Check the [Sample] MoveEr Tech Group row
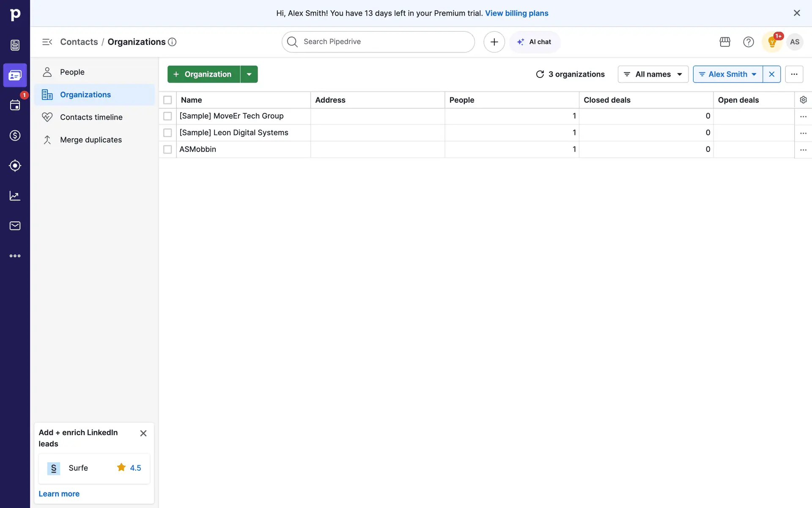The width and height of the screenshot is (812, 508). click(x=167, y=116)
